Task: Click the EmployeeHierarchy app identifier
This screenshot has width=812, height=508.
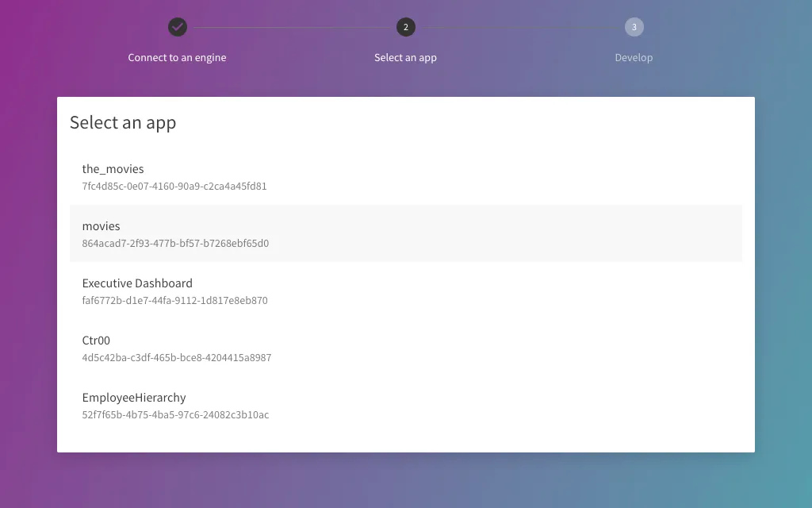Action: coord(175,414)
